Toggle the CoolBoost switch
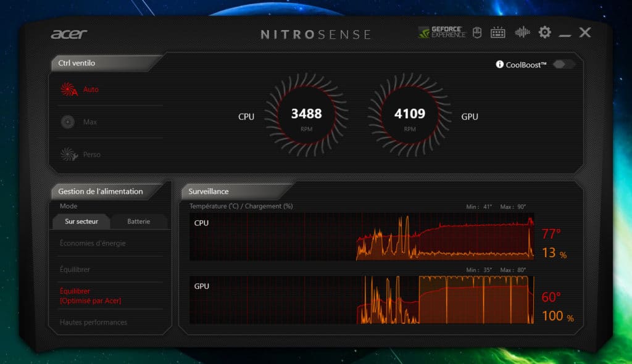Screen dimensions: 632x364 click(x=563, y=64)
